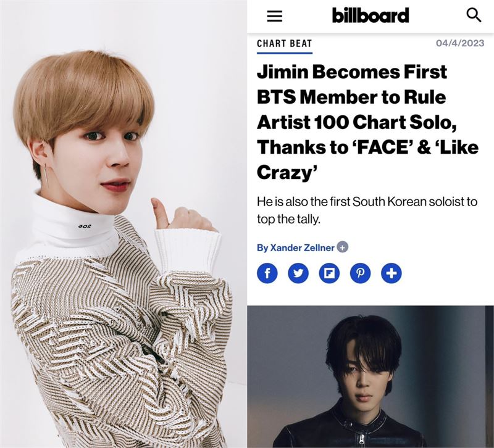494x448 pixels.
Task: Click the Jimin Artist 100 headline
Action: pyautogui.click(x=367, y=122)
